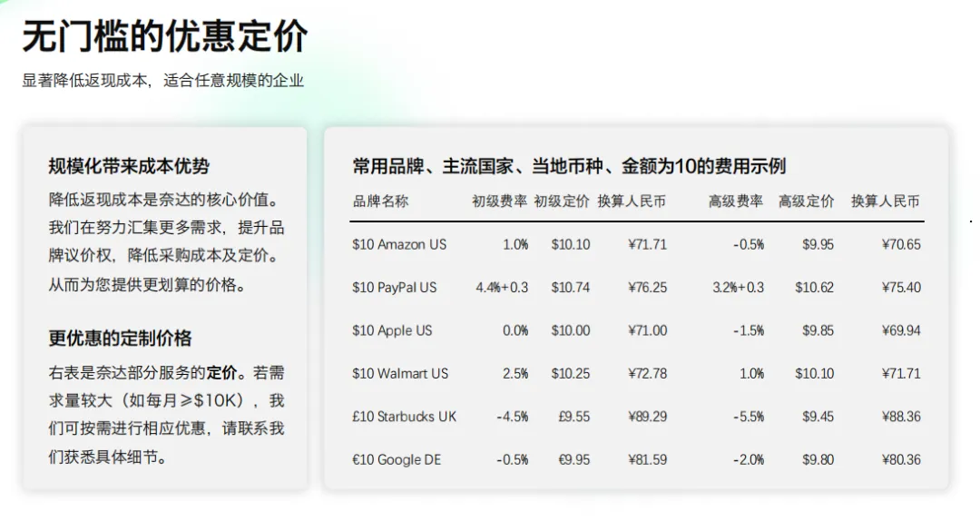Click the ¥88.36 value
980x521 pixels.
tap(901, 418)
